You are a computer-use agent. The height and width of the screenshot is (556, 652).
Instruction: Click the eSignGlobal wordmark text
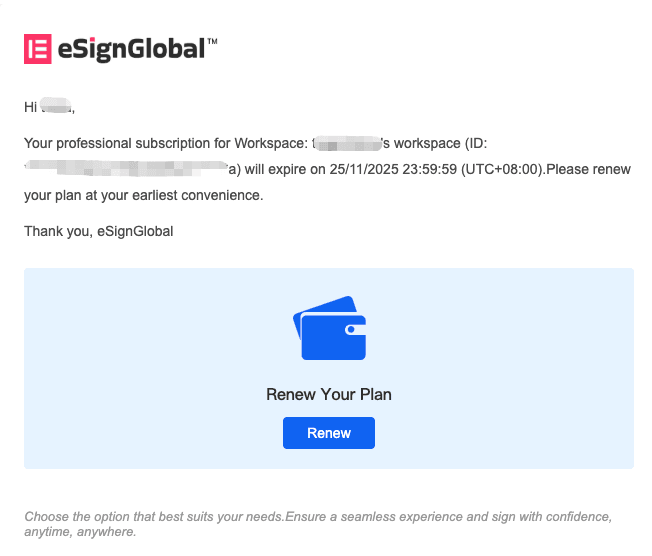(128, 48)
